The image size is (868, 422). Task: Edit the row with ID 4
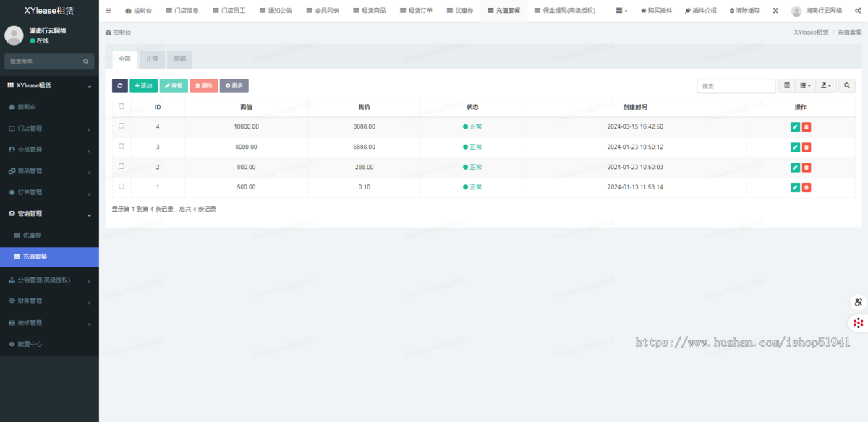tap(795, 127)
